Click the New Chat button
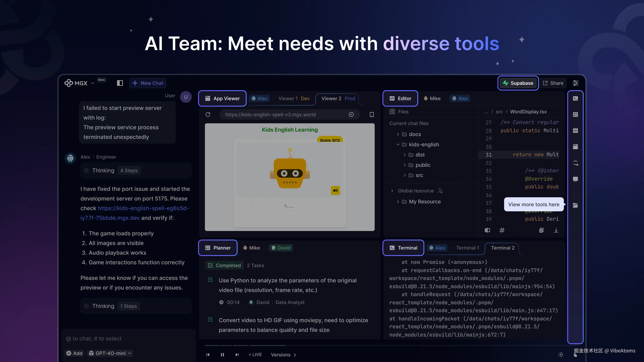 148,83
